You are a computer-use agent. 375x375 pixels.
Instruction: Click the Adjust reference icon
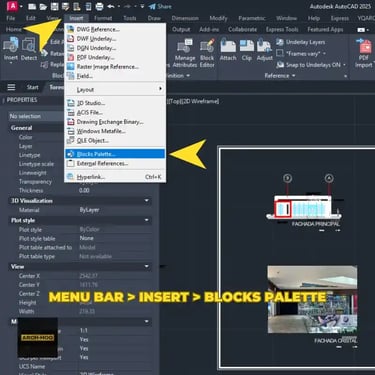265,49
